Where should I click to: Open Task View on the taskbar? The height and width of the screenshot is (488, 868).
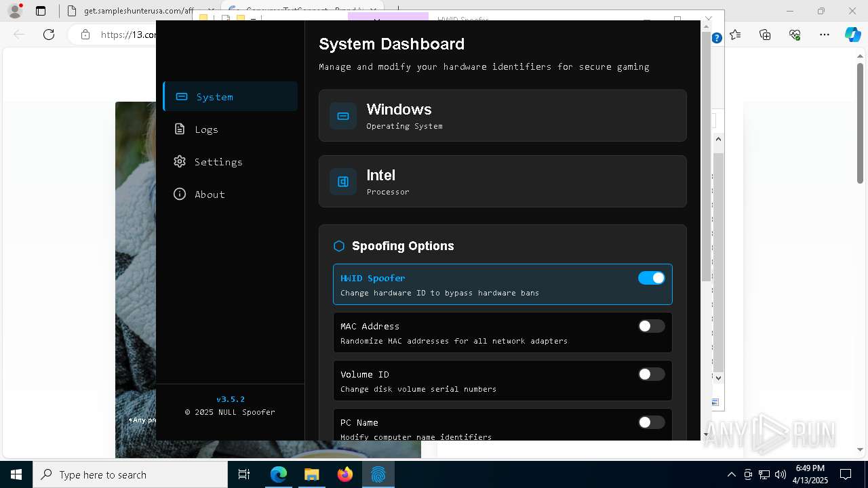(244, 474)
